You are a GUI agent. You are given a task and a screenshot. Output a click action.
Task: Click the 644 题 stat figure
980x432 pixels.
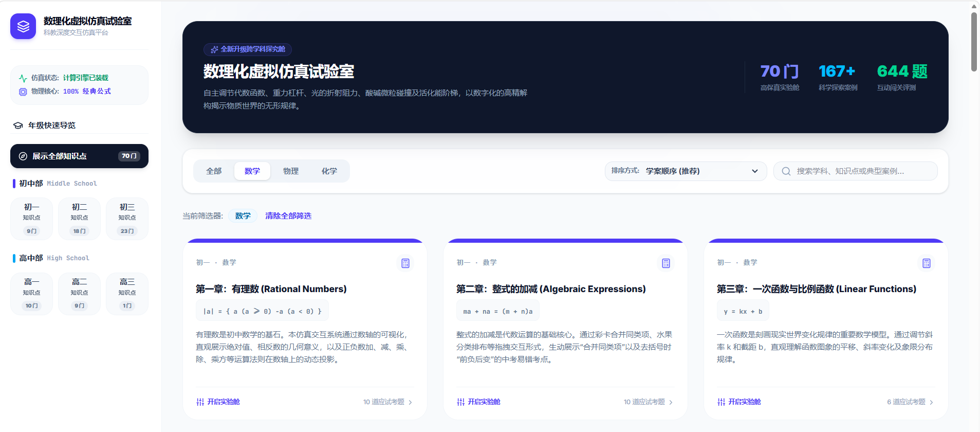pyautogui.click(x=902, y=71)
